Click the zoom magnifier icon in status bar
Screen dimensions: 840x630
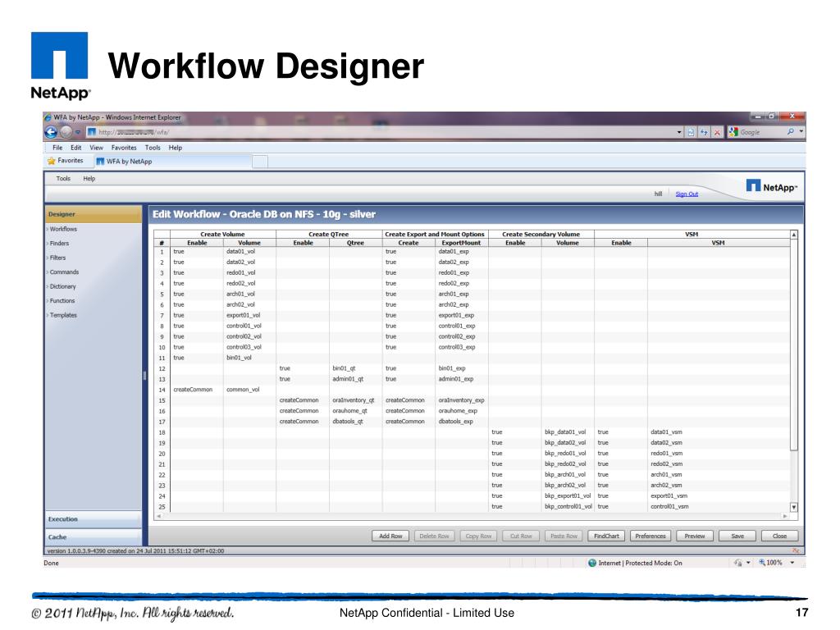[x=762, y=563]
